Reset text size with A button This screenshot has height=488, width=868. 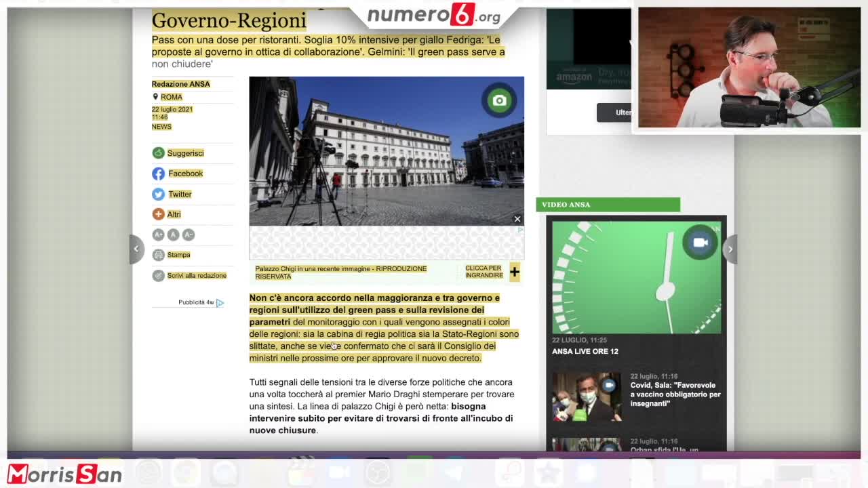[x=173, y=235]
